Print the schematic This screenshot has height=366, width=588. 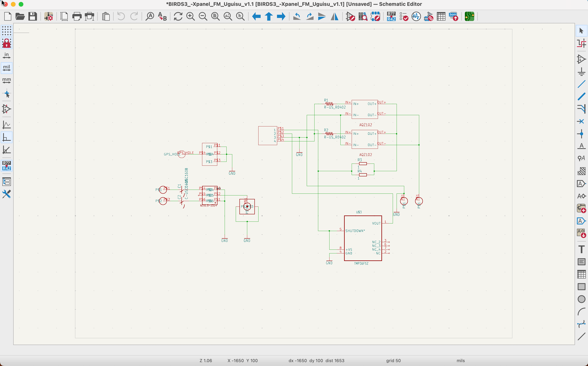tap(77, 17)
